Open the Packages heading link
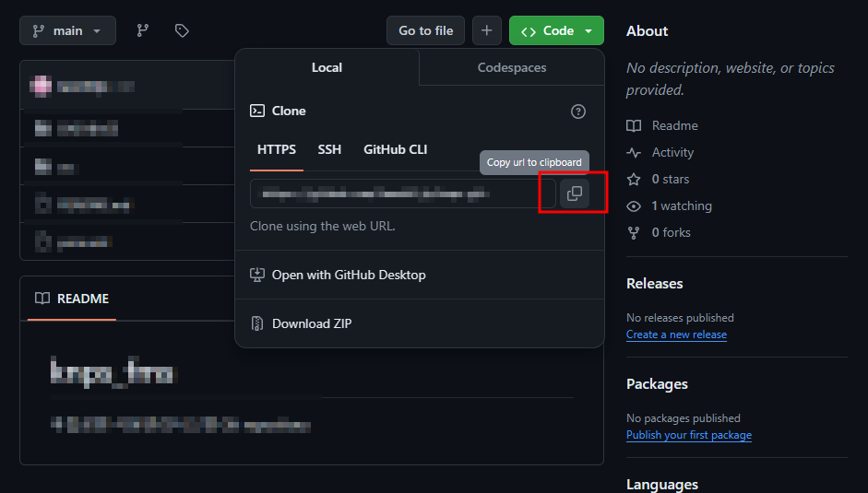Viewport: 868px width, 493px height. pyautogui.click(x=657, y=384)
